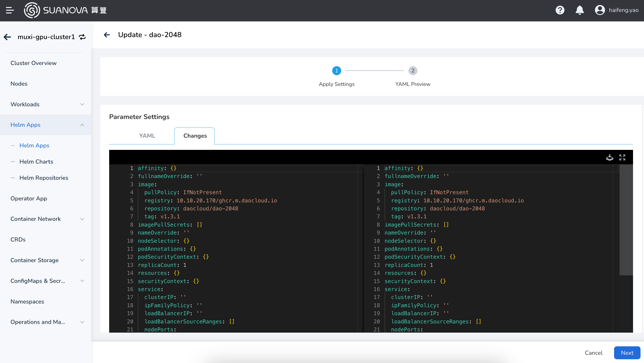The width and height of the screenshot is (644, 363).
Task: Go back from muxi-gpu-cluster1 sidebar
Action: pos(7,37)
